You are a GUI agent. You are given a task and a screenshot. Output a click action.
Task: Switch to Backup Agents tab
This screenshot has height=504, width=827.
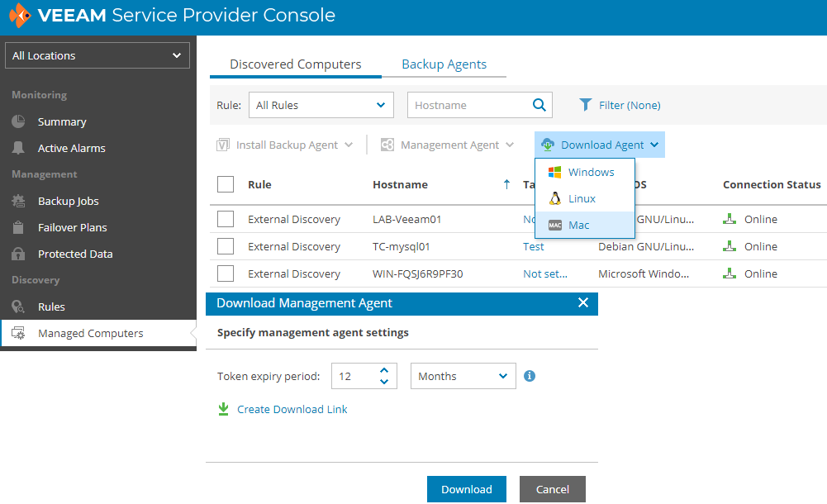click(444, 64)
